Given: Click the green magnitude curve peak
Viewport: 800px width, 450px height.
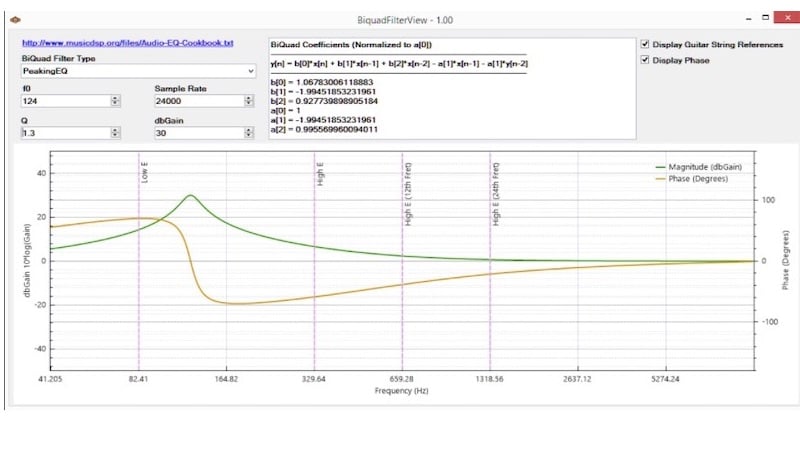Looking at the screenshot, I should pyautogui.click(x=190, y=195).
